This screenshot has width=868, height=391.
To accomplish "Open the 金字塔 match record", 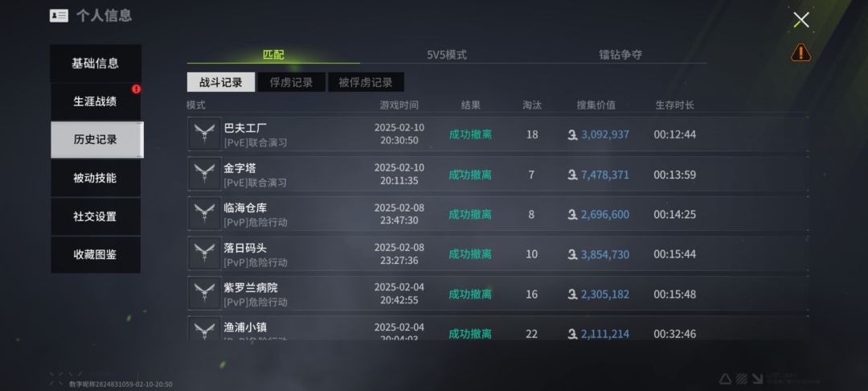I will (x=497, y=174).
